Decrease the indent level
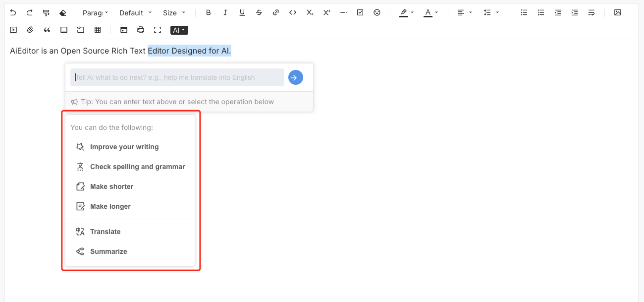The width and height of the screenshot is (644, 302). coord(558,12)
